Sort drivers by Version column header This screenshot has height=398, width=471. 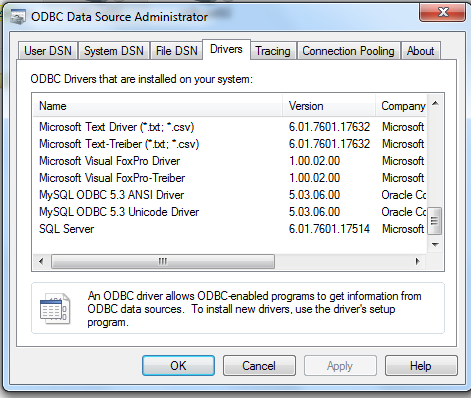click(329, 106)
